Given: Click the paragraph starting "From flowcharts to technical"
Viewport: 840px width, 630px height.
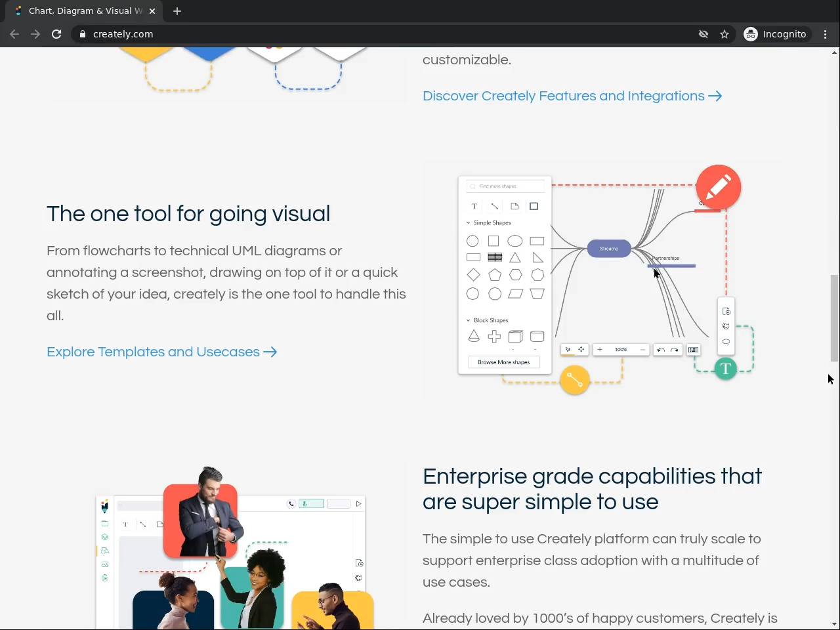Looking at the screenshot, I should [x=226, y=283].
